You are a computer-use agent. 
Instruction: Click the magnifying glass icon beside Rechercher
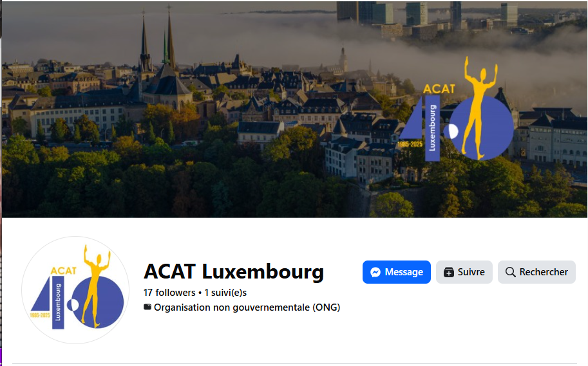coord(510,272)
